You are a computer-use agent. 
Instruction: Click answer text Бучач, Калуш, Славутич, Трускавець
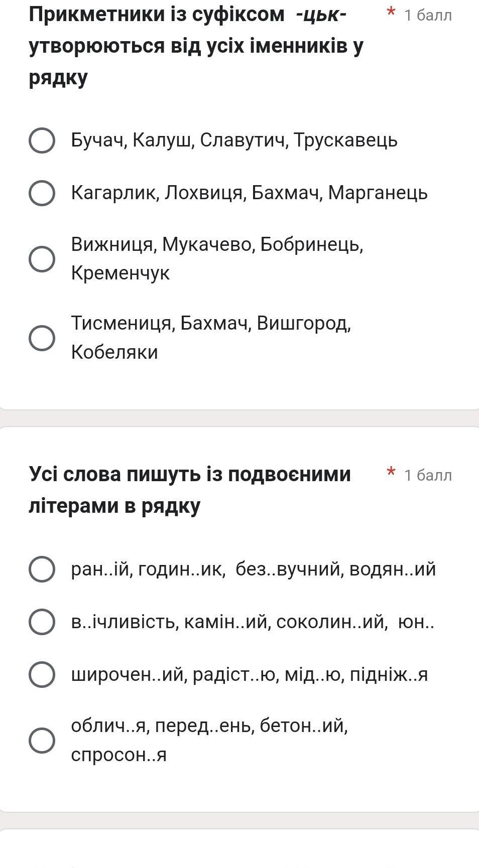point(234,140)
